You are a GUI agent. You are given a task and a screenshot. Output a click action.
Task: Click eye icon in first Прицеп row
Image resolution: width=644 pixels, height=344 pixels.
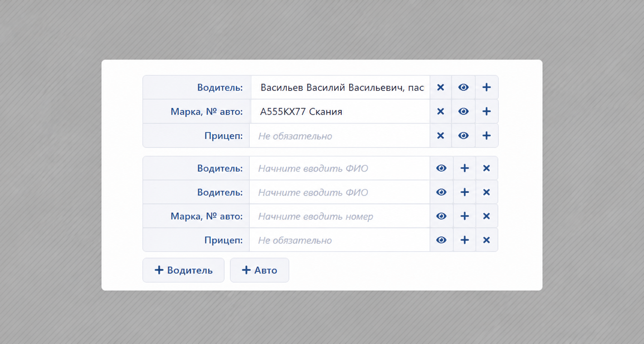coord(464,136)
